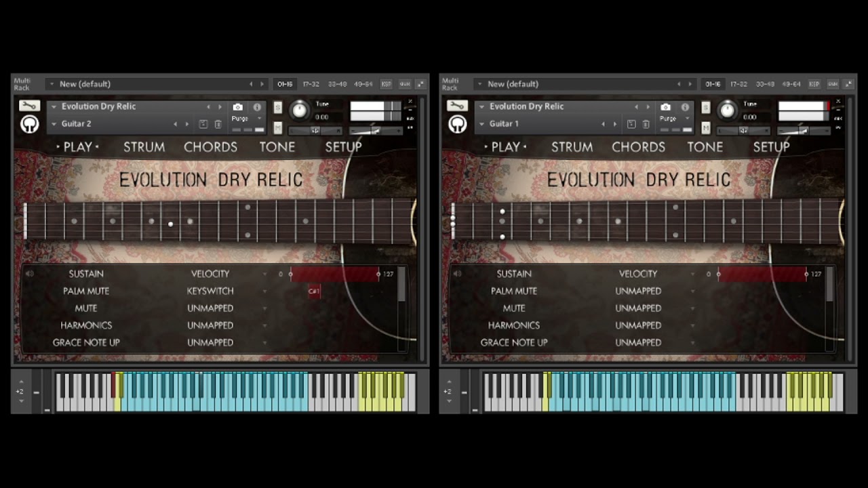Show instrument info in Guitar 2
The image size is (868, 488).
click(x=257, y=107)
